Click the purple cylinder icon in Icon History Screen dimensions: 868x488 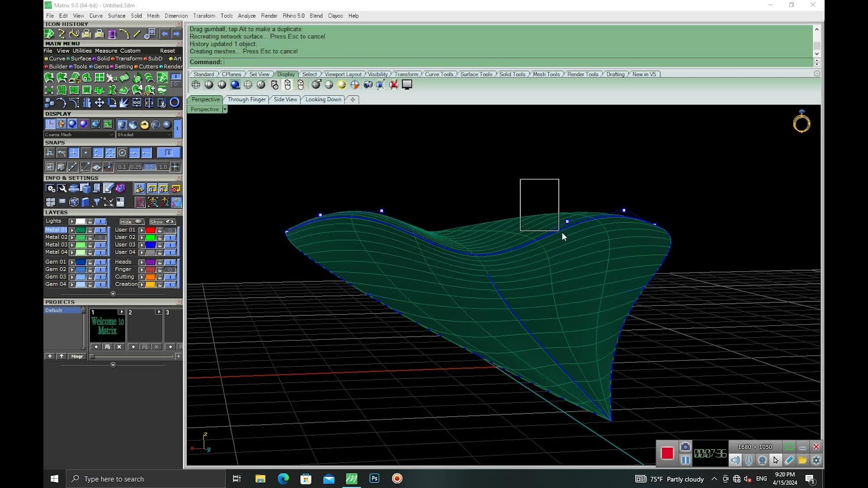[112, 34]
